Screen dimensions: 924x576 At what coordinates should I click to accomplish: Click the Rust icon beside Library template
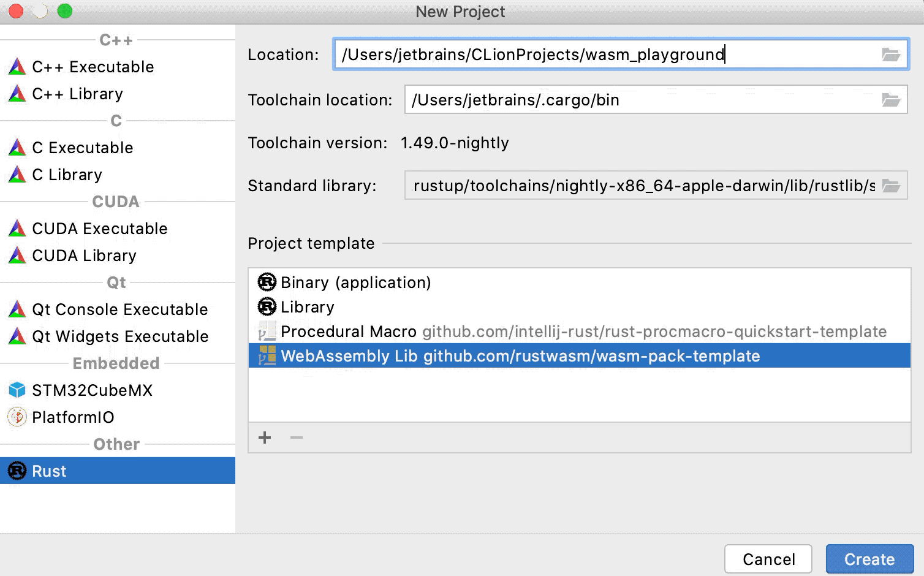click(x=267, y=306)
